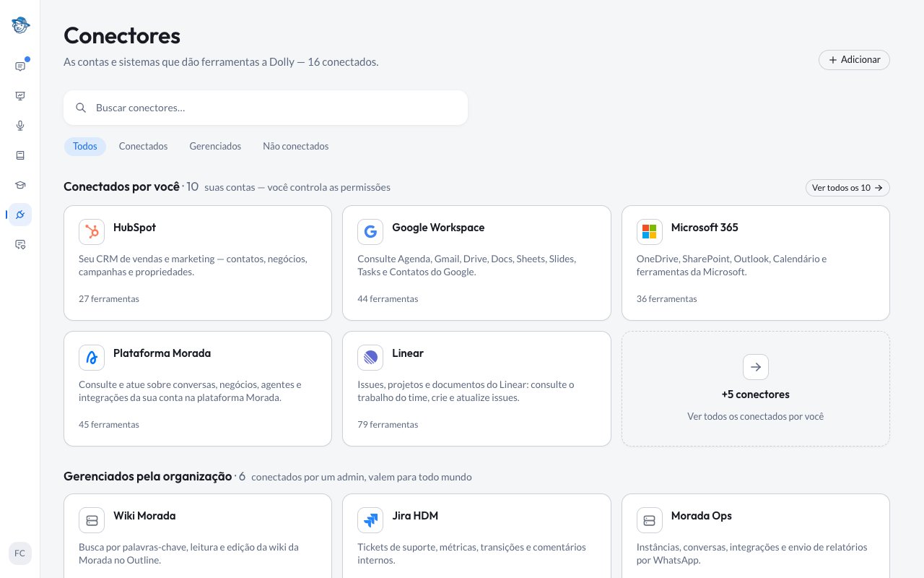The height and width of the screenshot is (578, 924).
Task: Click the Google Workspace description "Consulte Agenda, Gmail"
Action: pos(466,265)
